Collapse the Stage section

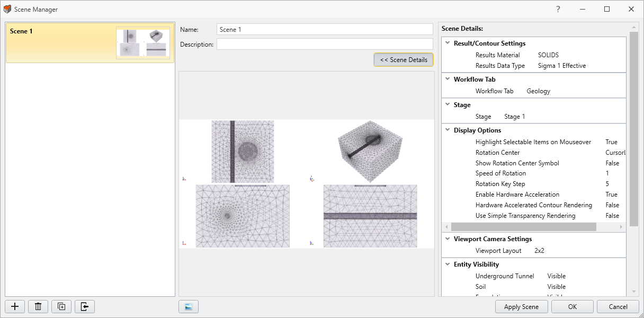447,105
